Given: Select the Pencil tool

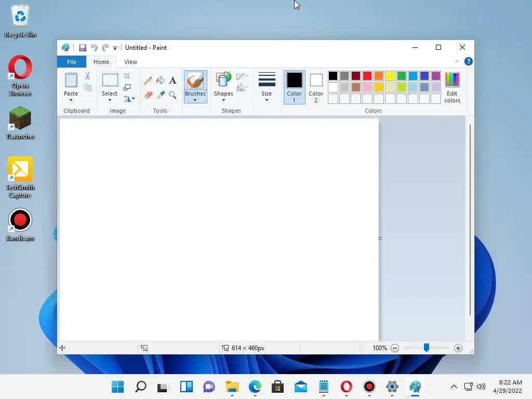Looking at the screenshot, I should [x=148, y=81].
